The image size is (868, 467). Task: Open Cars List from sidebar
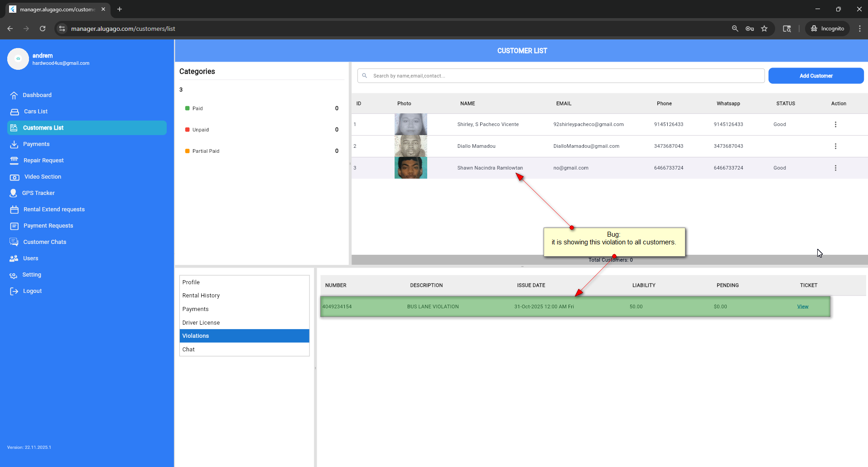(x=35, y=112)
